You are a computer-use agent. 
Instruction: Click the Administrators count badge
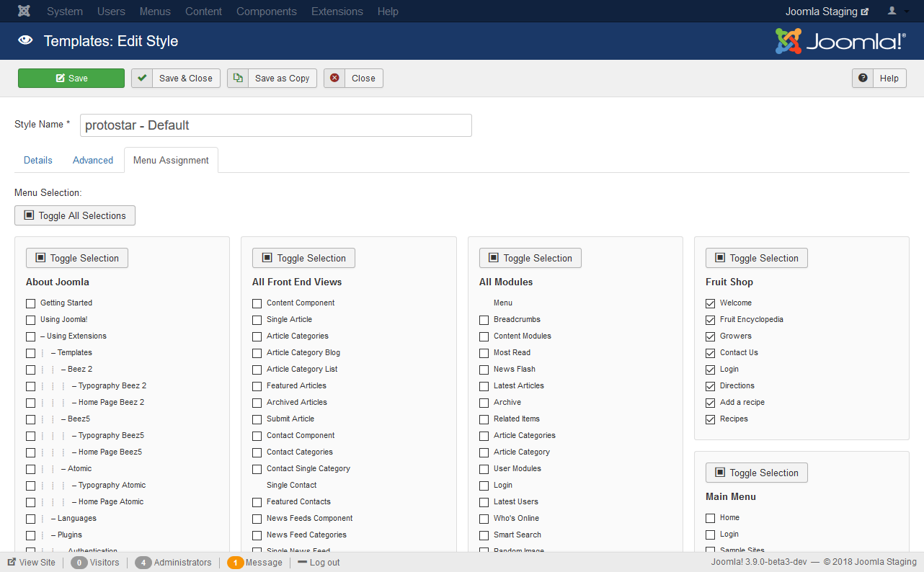point(143,563)
